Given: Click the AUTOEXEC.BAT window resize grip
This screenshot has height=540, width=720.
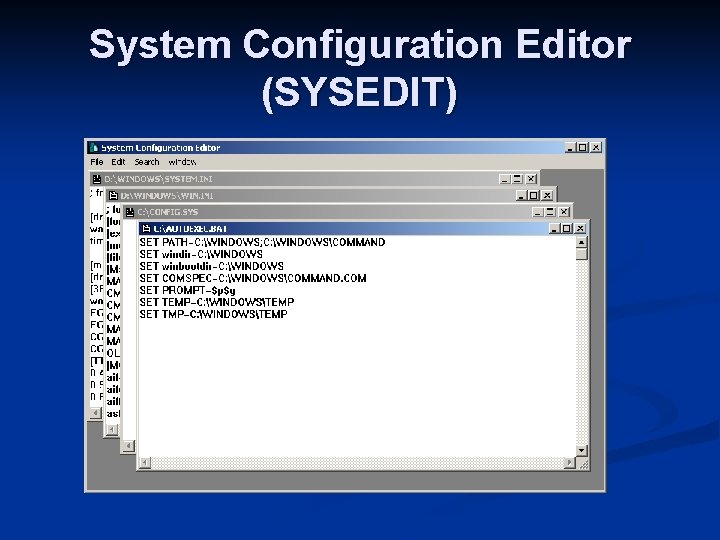Looking at the screenshot, I should [x=583, y=464].
